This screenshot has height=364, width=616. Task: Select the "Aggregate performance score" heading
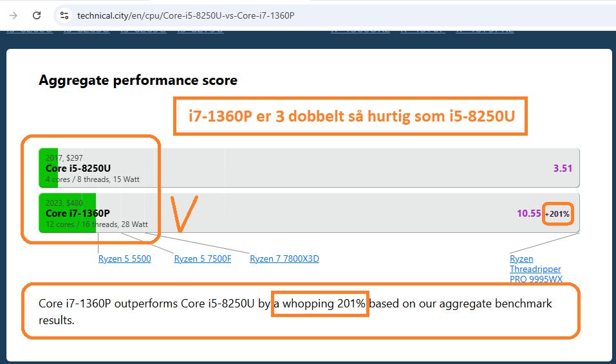point(138,80)
